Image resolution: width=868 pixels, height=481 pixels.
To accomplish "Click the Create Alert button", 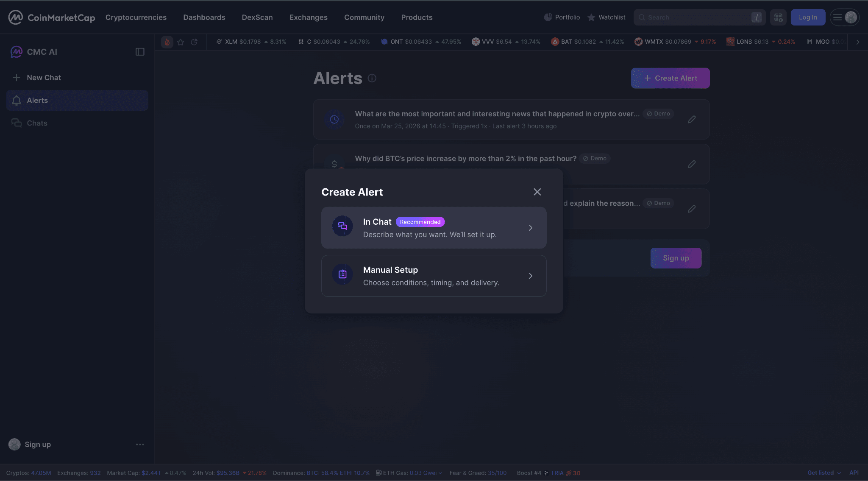I will (670, 78).
